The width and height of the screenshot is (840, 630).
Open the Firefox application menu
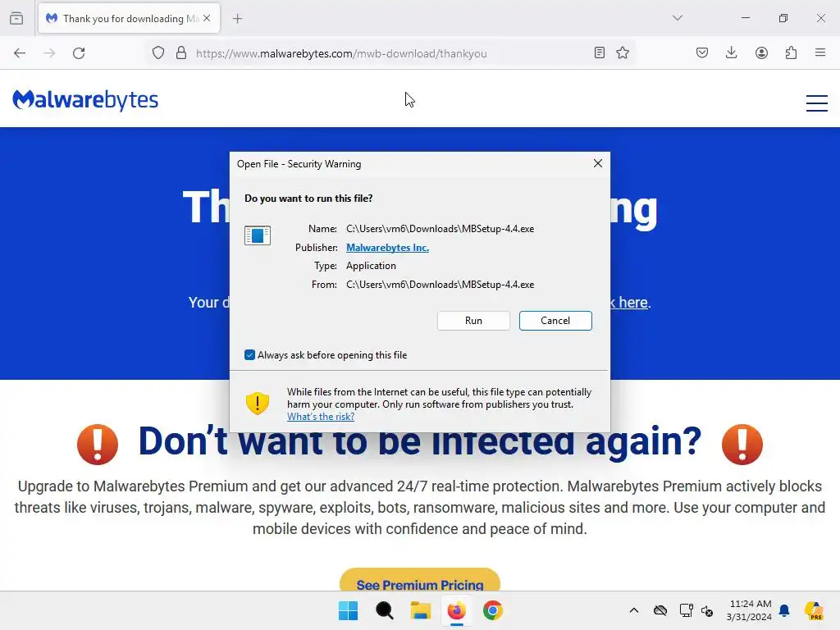[820, 52]
